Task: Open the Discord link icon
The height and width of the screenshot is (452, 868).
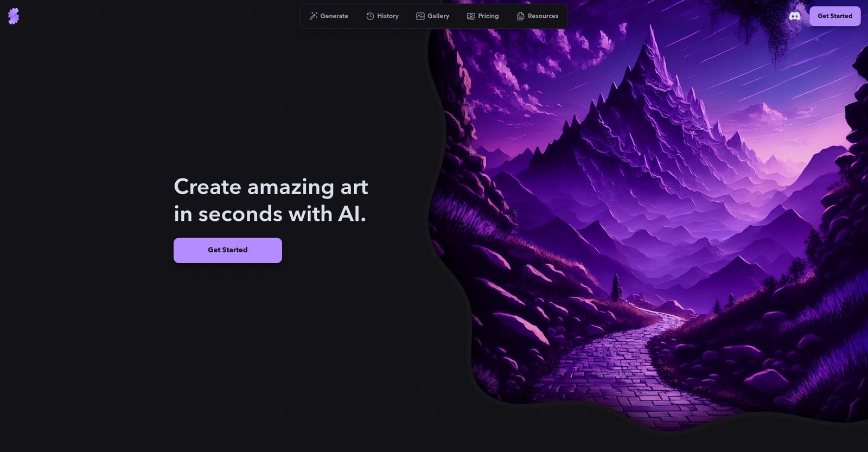Action: 795,16
